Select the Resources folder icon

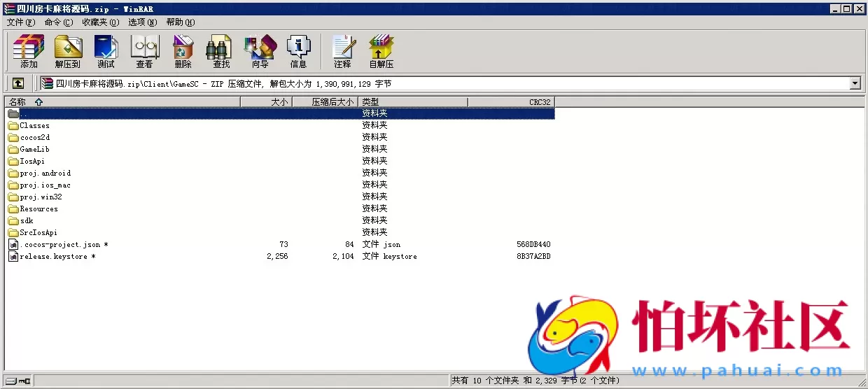(x=13, y=208)
